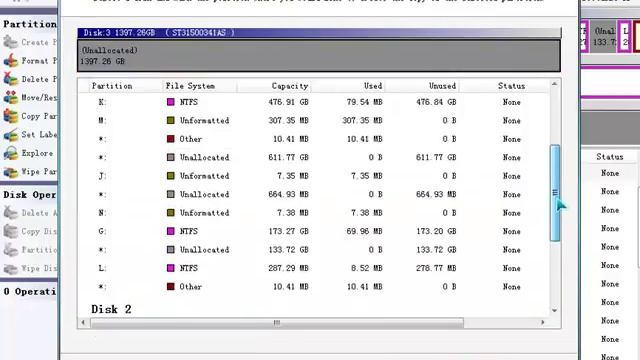Image resolution: width=640 pixels, height=360 pixels.
Task: Click the Explore partition icon
Action: point(11,153)
